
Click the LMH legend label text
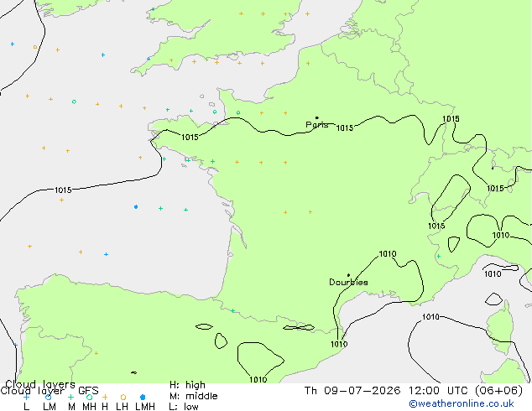(x=145, y=407)
